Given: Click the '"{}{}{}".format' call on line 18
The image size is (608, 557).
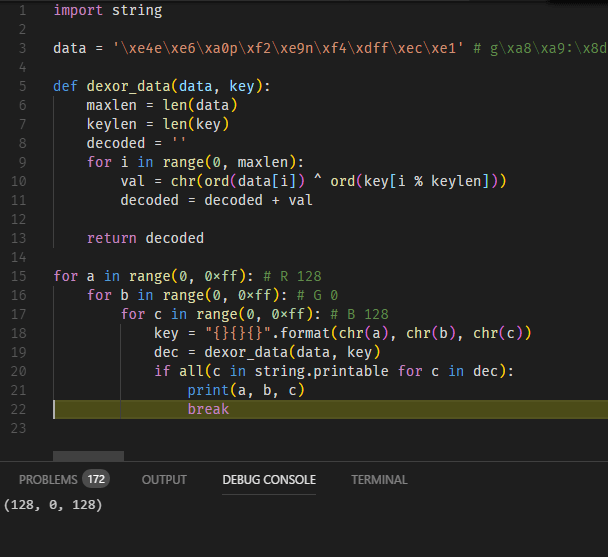Looking at the screenshot, I should tap(267, 333).
